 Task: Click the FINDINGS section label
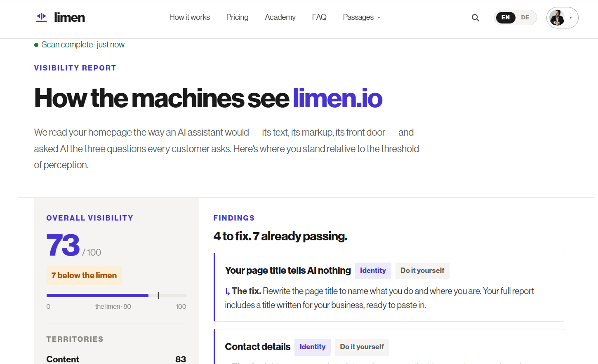[x=234, y=218]
